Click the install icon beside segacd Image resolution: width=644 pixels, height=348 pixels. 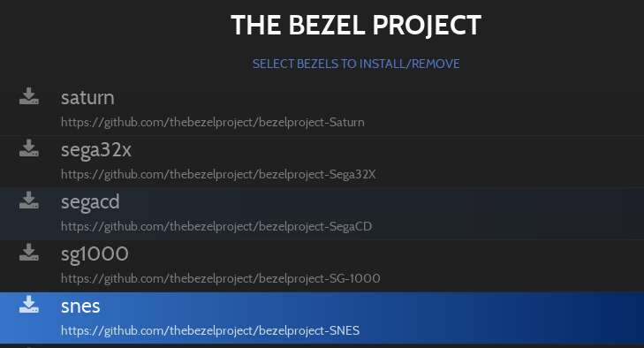(29, 200)
